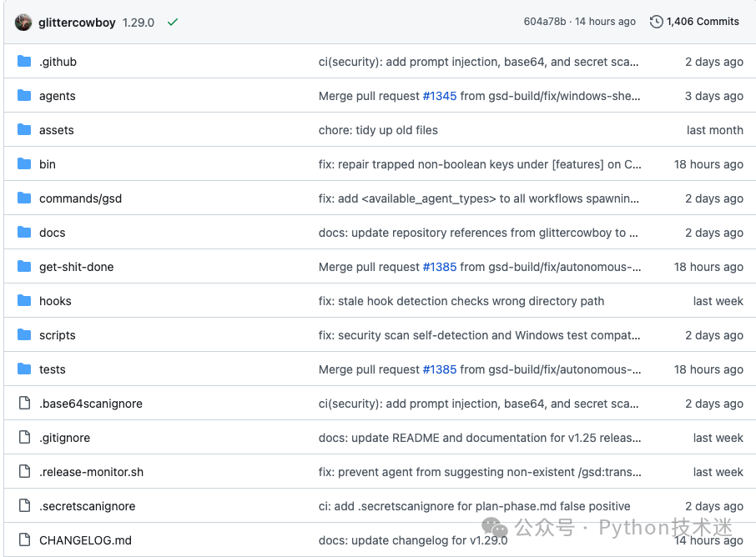Click the get-shit-done folder icon

coord(24,267)
